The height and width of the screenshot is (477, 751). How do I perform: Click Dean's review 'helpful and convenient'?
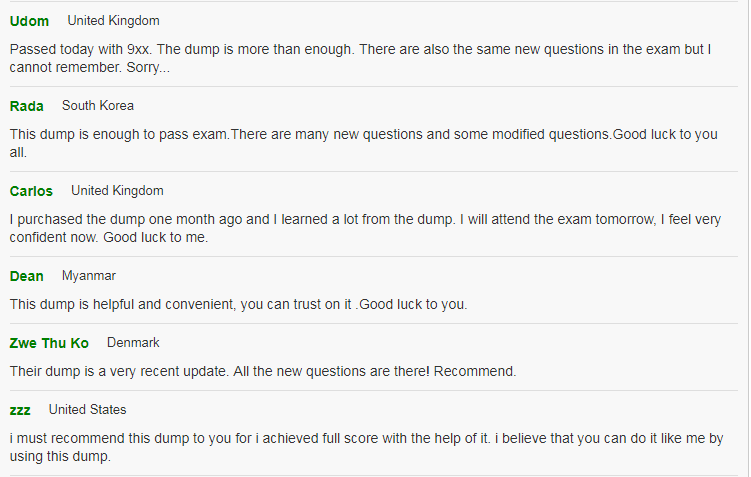tap(239, 304)
